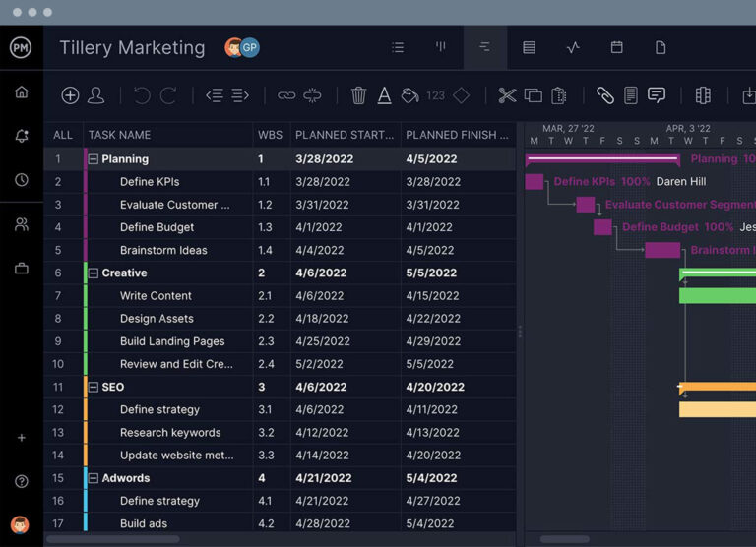Viewport: 756px width, 547px height.
Task: Collapse the Planning task group
Action: 94,159
